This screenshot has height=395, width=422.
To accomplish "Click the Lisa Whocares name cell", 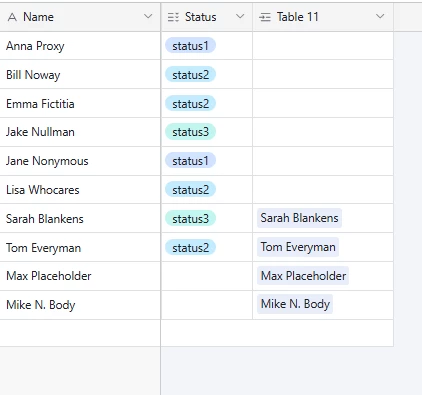I will pos(80,190).
